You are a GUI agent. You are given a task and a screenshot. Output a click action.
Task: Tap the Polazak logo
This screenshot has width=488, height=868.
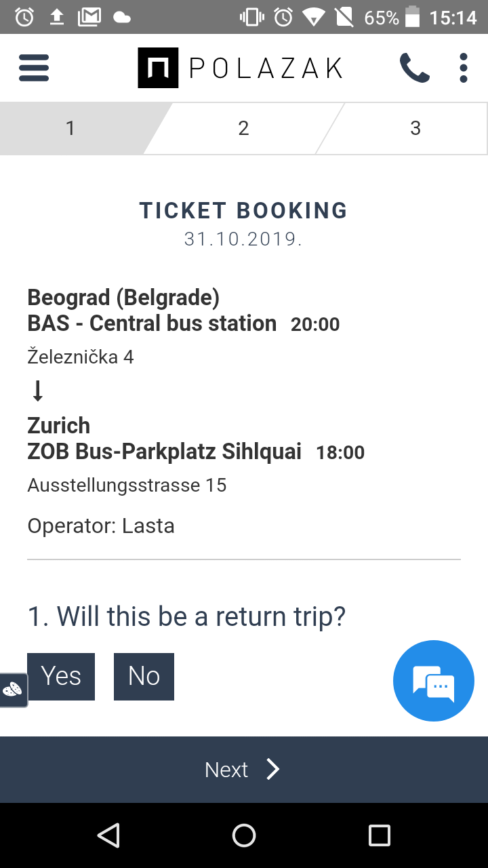click(241, 68)
